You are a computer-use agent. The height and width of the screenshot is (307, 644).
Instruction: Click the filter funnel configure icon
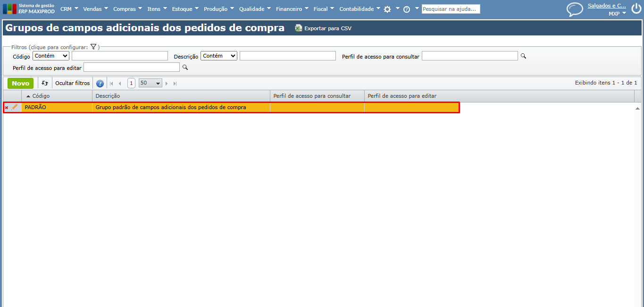pyautogui.click(x=93, y=47)
